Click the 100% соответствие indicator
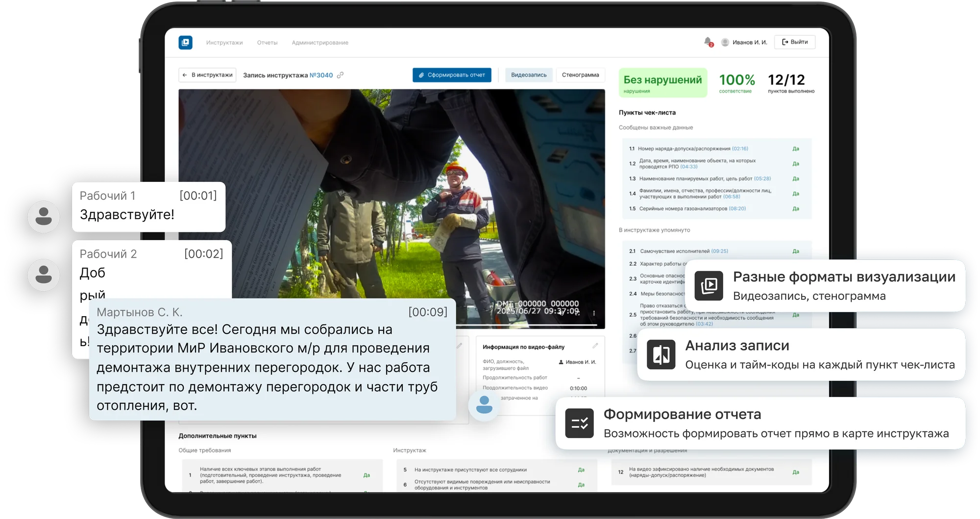Viewport: 980px width, 519px height. (736, 83)
